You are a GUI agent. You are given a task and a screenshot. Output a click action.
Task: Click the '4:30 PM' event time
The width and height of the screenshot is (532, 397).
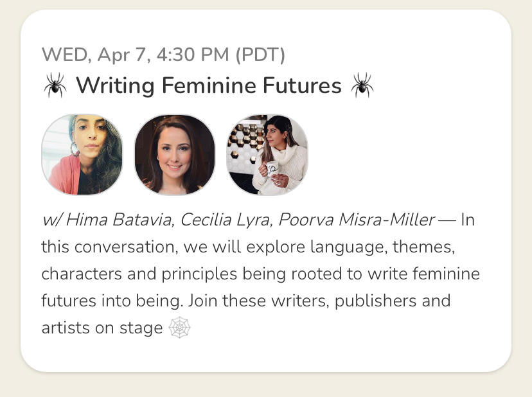(193, 55)
